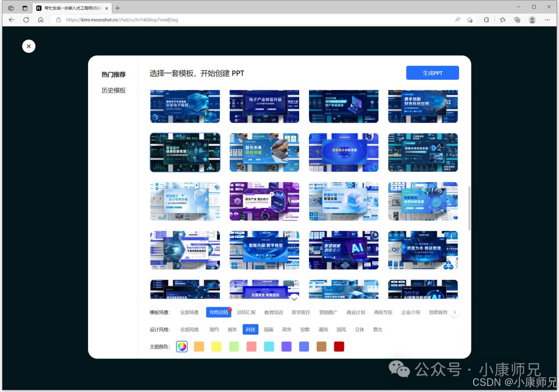The height and width of the screenshot is (392, 559).
Task: Pick the 国风 design style
Action: 341,329
